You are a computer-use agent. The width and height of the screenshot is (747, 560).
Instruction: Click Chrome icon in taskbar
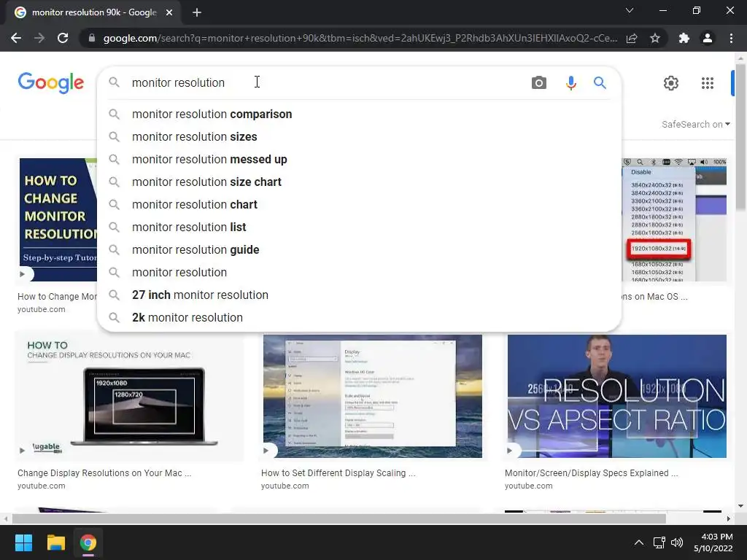pyautogui.click(x=88, y=542)
